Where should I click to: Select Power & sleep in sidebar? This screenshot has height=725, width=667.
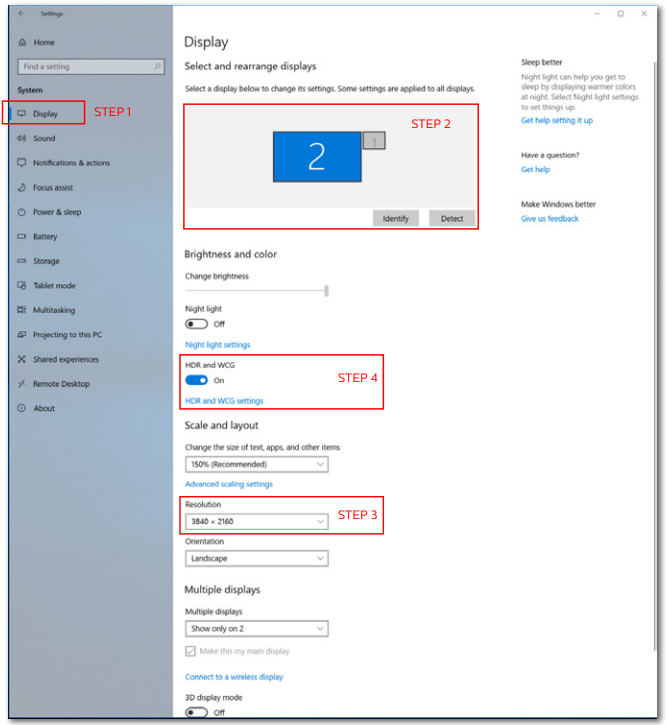pyautogui.click(x=57, y=212)
